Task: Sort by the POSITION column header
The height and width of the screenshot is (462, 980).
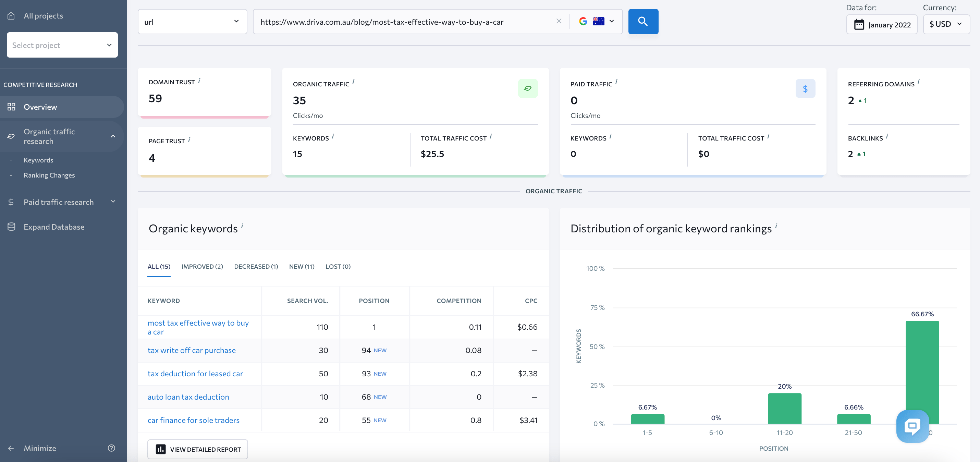Action: click(x=374, y=301)
